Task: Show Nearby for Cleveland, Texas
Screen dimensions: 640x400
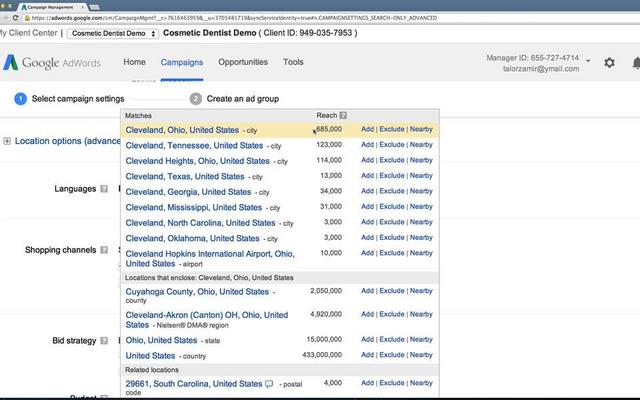Action: [x=421, y=176]
